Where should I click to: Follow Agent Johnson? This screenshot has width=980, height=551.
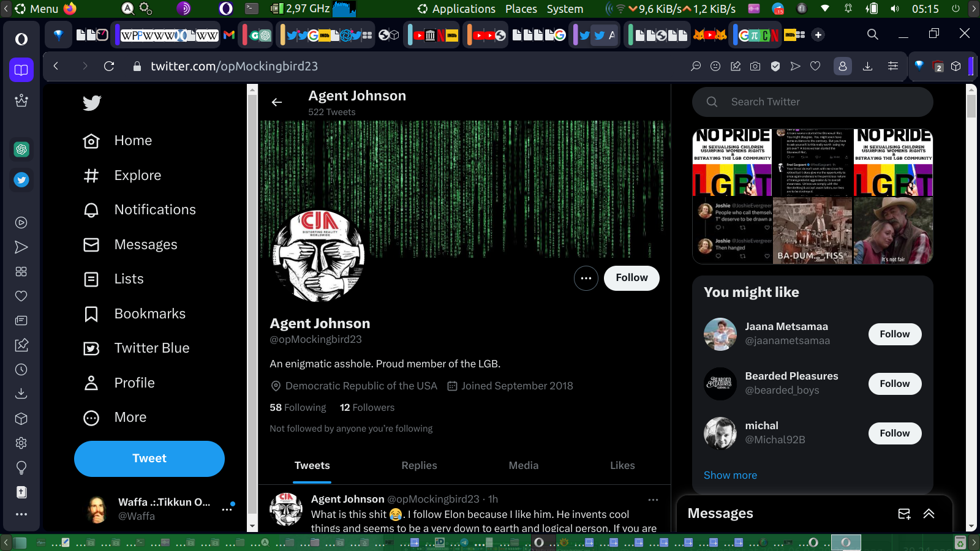(x=631, y=278)
